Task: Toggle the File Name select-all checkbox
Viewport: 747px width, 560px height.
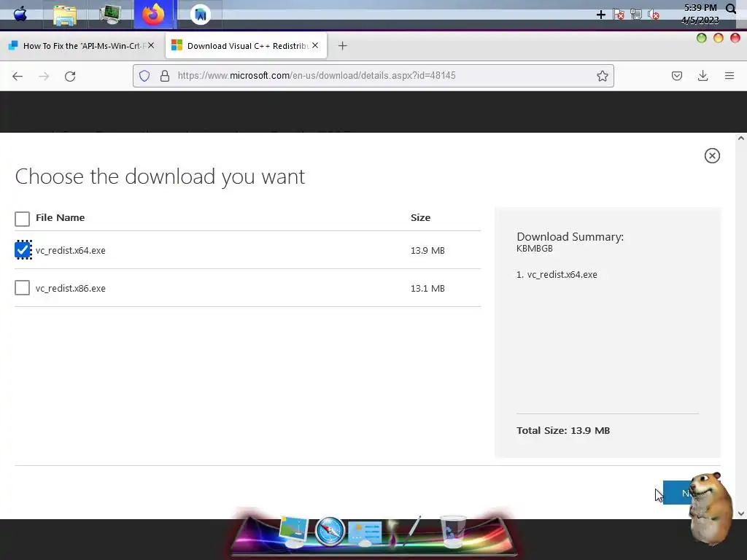Action: (x=23, y=219)
